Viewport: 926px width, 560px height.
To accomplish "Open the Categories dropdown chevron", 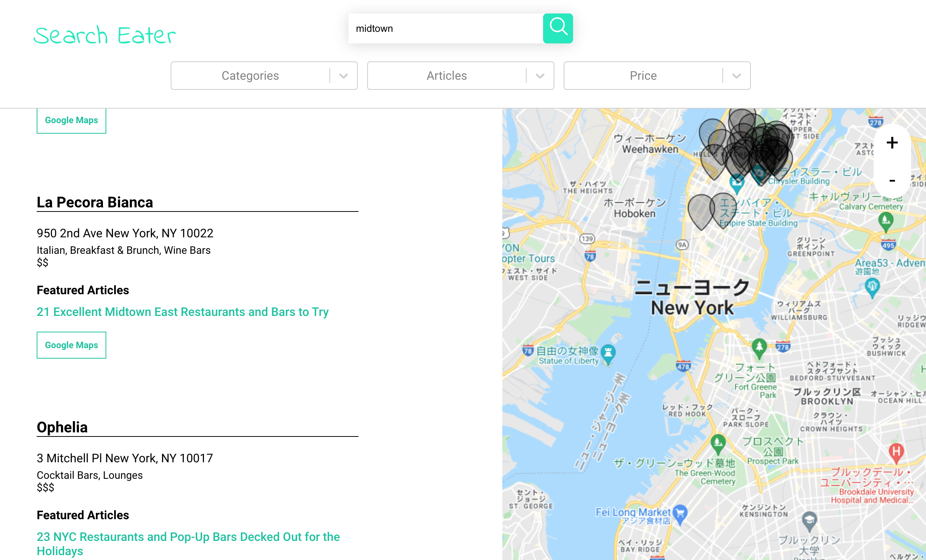I will pos(344,76).
